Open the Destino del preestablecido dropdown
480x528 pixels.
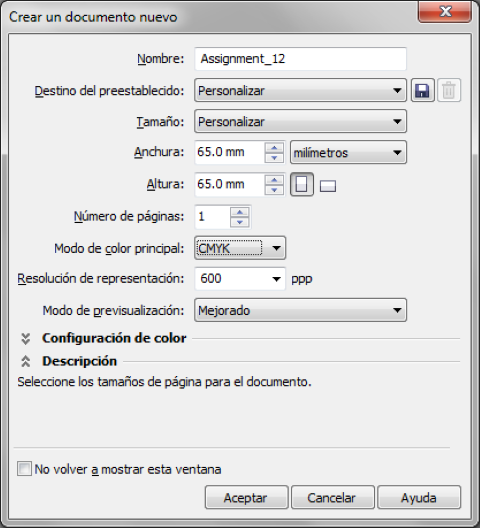(x=300, y=90)
